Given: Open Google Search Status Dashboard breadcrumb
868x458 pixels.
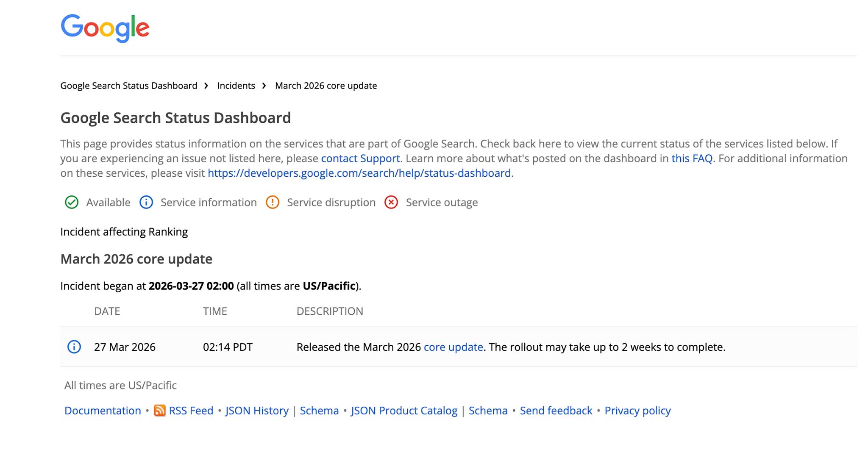Looking at the screenshot, I should tap(129, 86).
